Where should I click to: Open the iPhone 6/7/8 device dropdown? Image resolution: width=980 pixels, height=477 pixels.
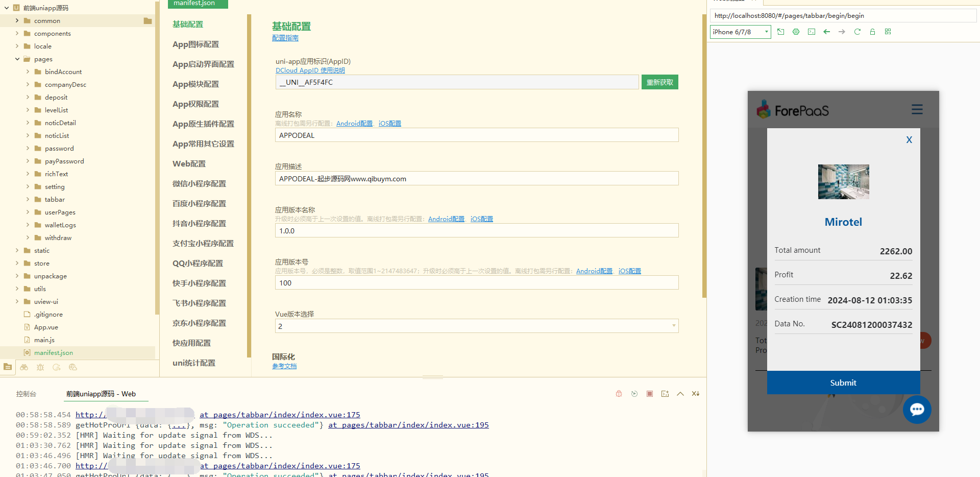pyautogui.click(x=740, y=32)
